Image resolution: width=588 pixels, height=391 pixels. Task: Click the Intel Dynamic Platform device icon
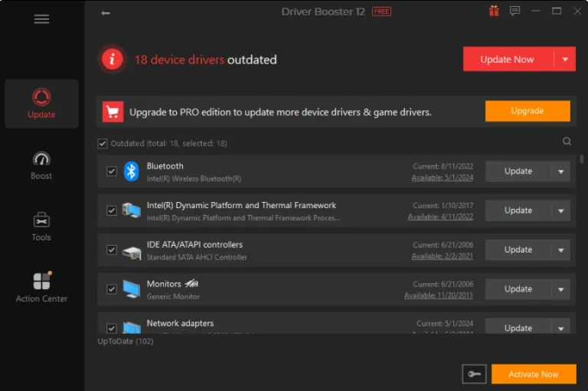(x=132, y=210)
